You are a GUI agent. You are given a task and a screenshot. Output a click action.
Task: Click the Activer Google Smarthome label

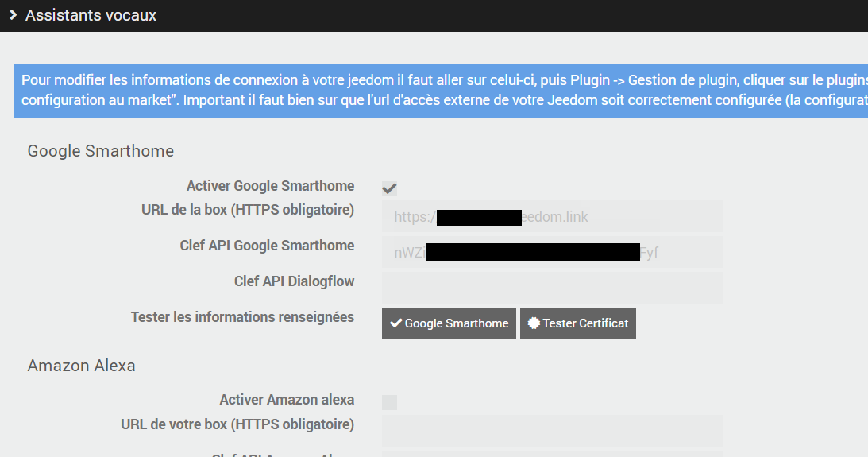(270, 186)
